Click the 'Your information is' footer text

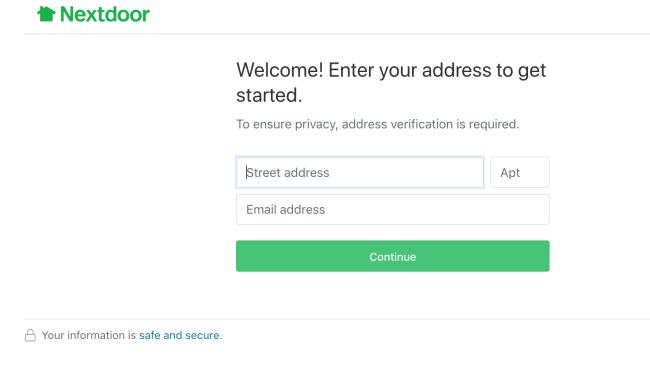89,335
